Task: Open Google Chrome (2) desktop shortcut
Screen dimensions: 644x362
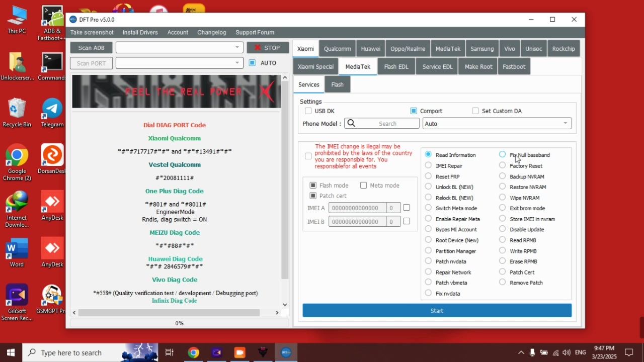Action: (x=17, y=163)
